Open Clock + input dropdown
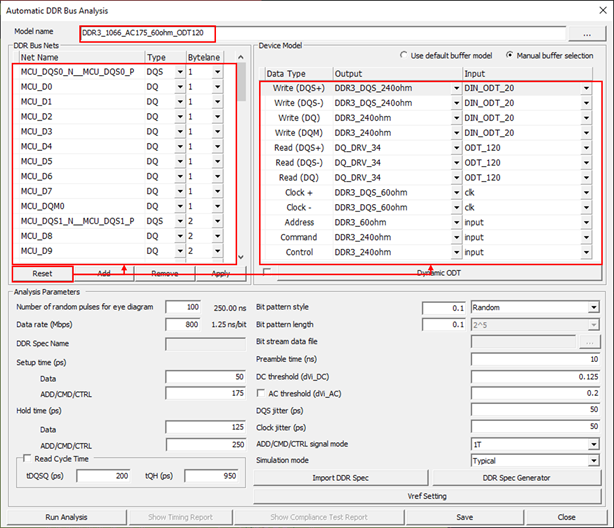The height and width of the screenshot is (528, 614). pos(586,192)
